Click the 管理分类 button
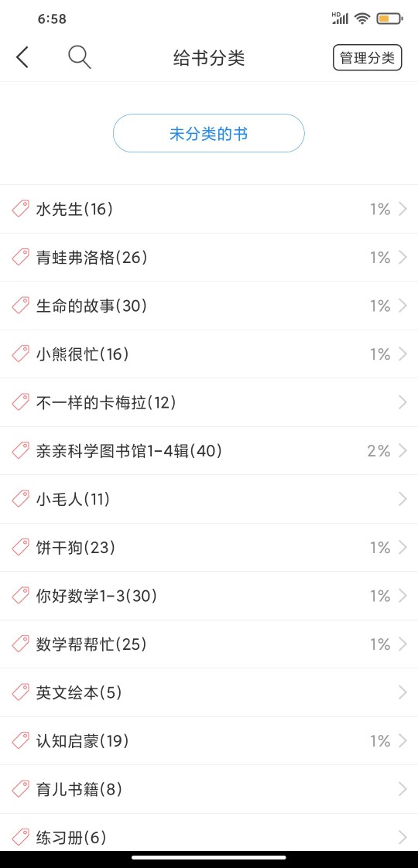The image size is (418, 868). point(367,57)
